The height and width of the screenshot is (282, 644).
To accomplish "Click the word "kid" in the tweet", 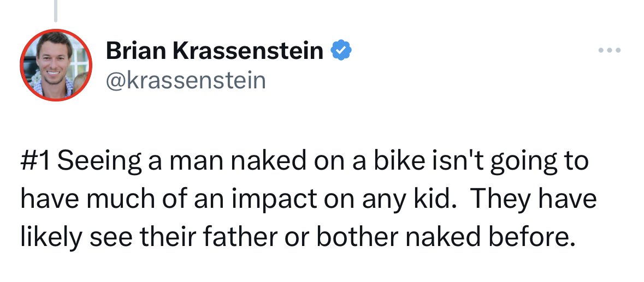I will 435,200.
